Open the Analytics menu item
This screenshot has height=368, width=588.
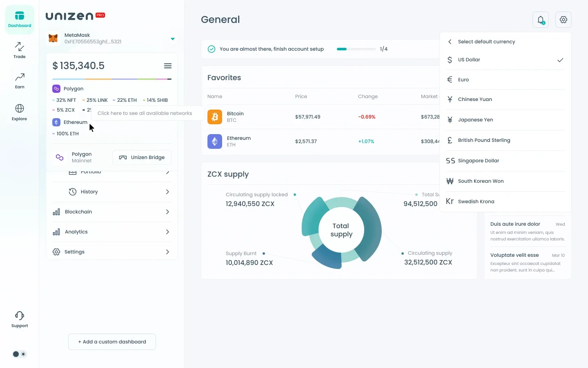(111, 232)
